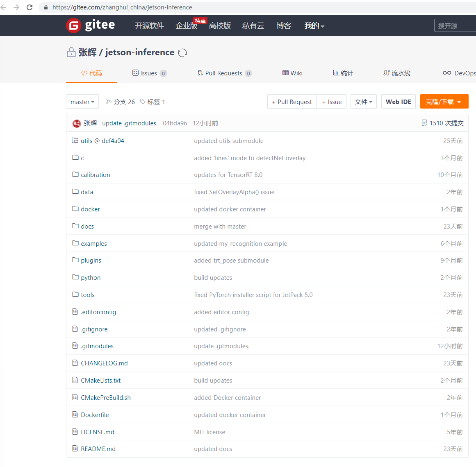The image size is (476, 467).
Task: Click 张辉's avatar in commit row
Action: click(x=77, y=123)
